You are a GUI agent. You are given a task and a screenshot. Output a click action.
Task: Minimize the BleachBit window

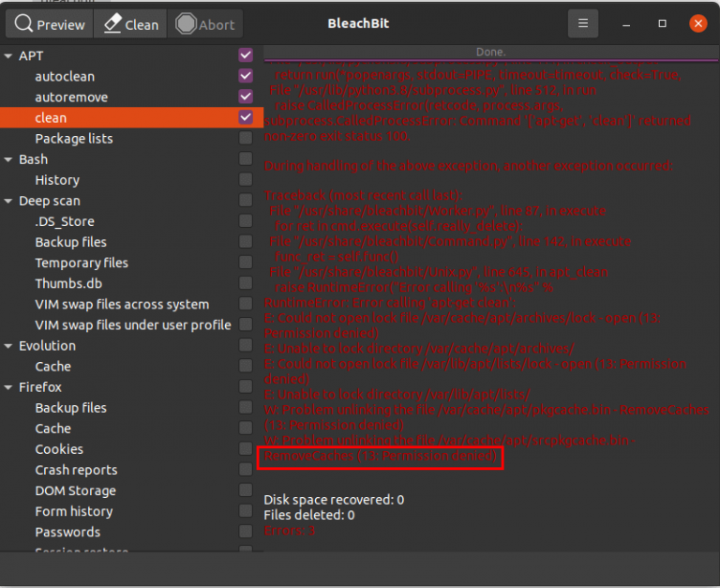click(x=626, y=23)
